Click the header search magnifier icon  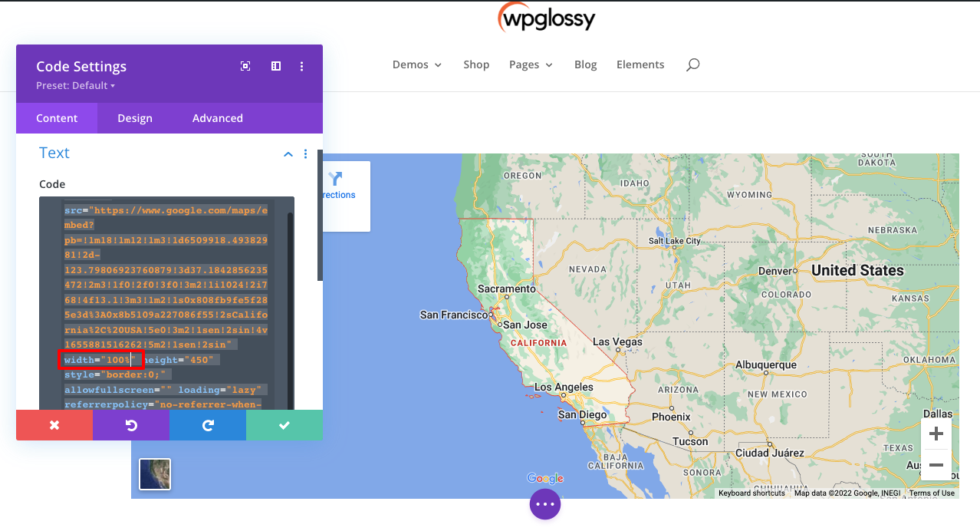pyautogui.click(x=692, y=64)
